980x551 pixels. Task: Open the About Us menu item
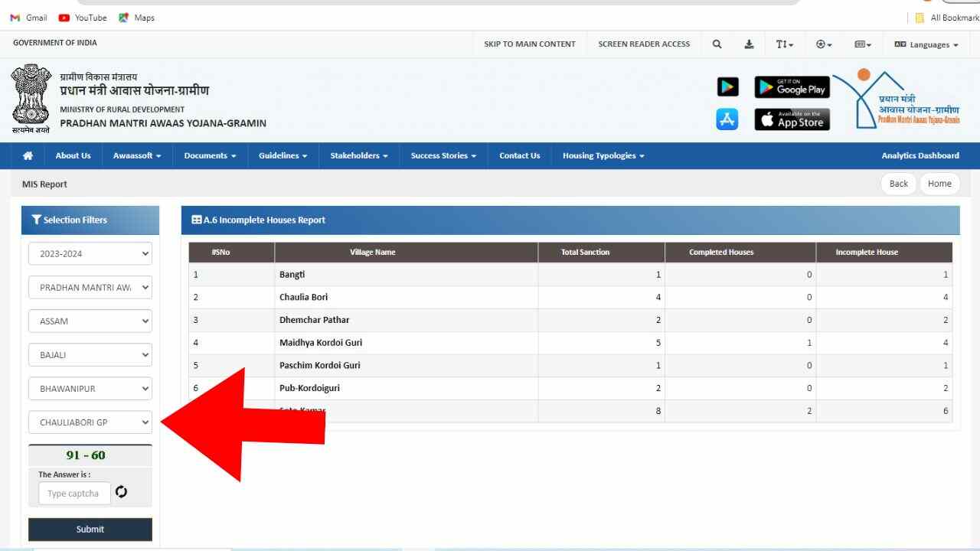pos(73,155)
